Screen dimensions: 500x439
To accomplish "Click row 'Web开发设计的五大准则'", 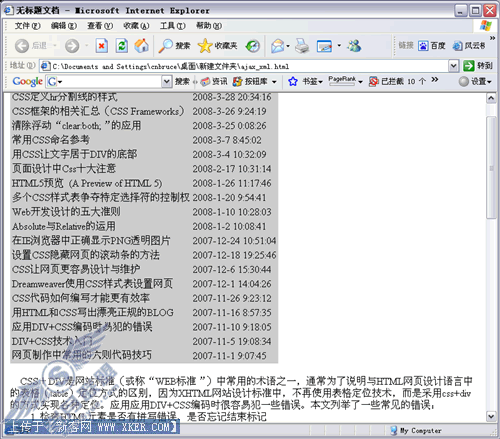I will pos(144,212).
